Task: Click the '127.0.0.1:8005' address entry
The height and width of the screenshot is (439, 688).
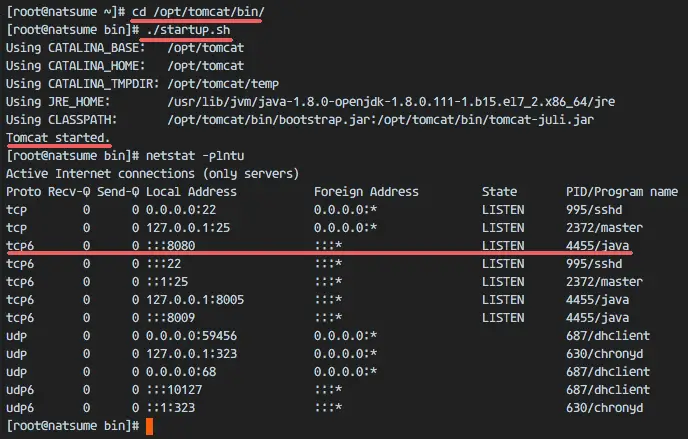Action: (195, 300)
